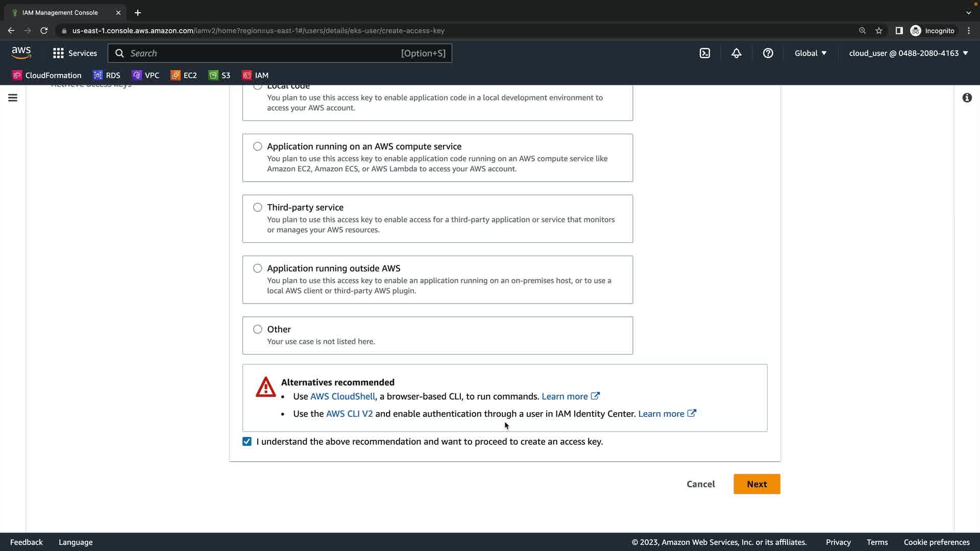Open the CloudFormation favorites shortcut
980x551 pixels.
coord(47,75)
